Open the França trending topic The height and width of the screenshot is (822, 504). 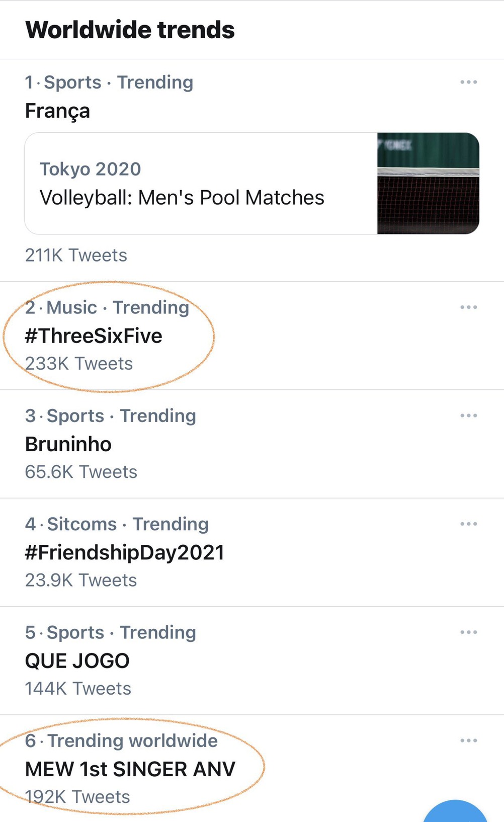point(57,111)
